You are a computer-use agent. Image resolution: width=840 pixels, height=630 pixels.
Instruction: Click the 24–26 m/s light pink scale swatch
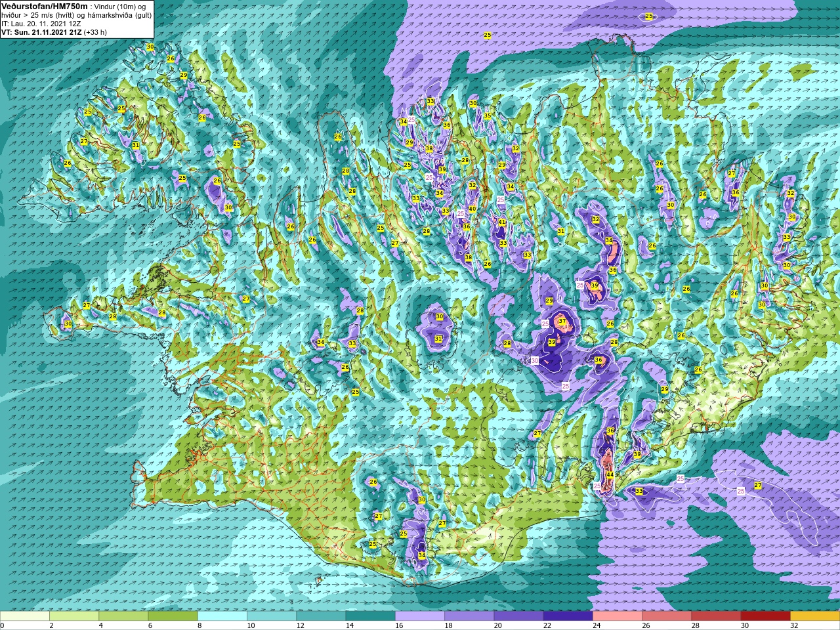(x=618, y=616)
